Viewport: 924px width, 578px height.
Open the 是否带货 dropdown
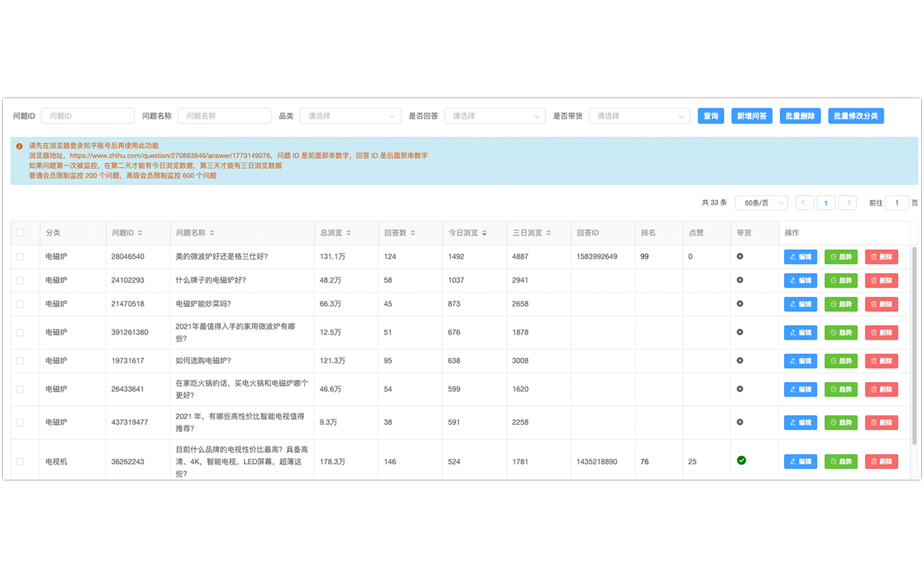point(640,116)
